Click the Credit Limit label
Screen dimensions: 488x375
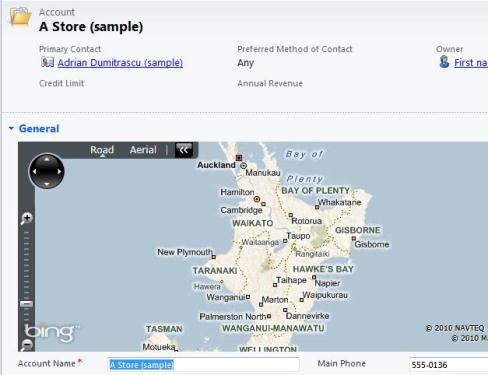point(62,83)
